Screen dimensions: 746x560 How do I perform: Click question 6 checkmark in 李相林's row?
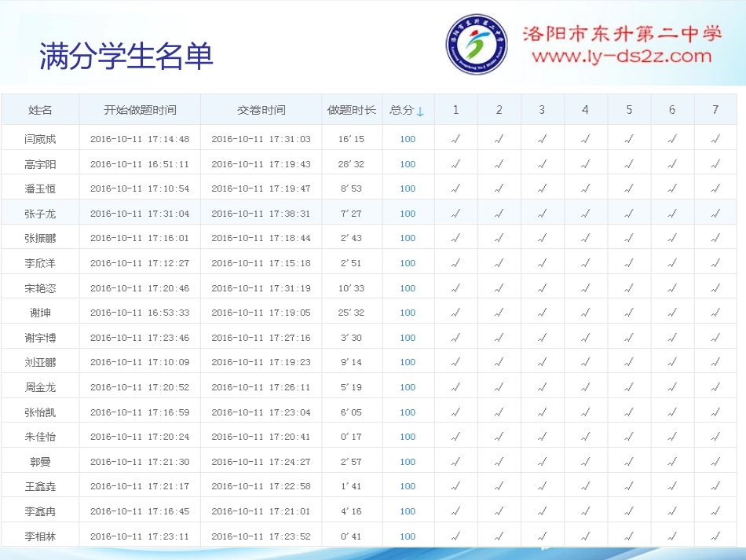672,536
